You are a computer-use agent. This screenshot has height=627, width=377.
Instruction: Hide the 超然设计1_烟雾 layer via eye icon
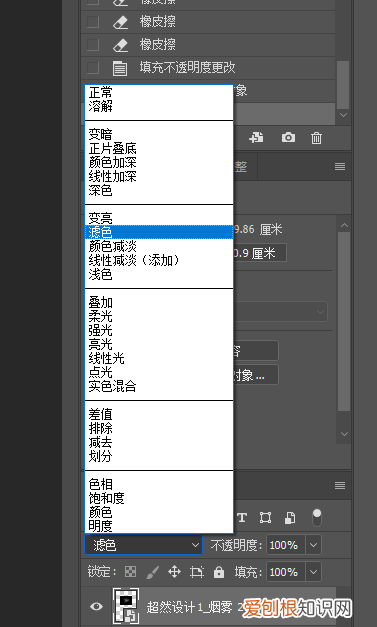(x=96, y=606)
